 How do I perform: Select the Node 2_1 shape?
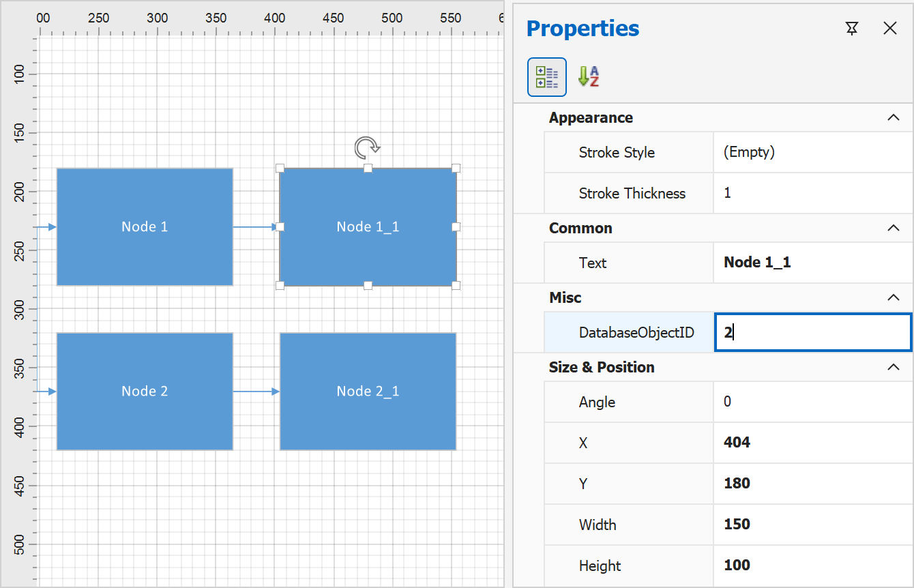click(x=368, y=392)
